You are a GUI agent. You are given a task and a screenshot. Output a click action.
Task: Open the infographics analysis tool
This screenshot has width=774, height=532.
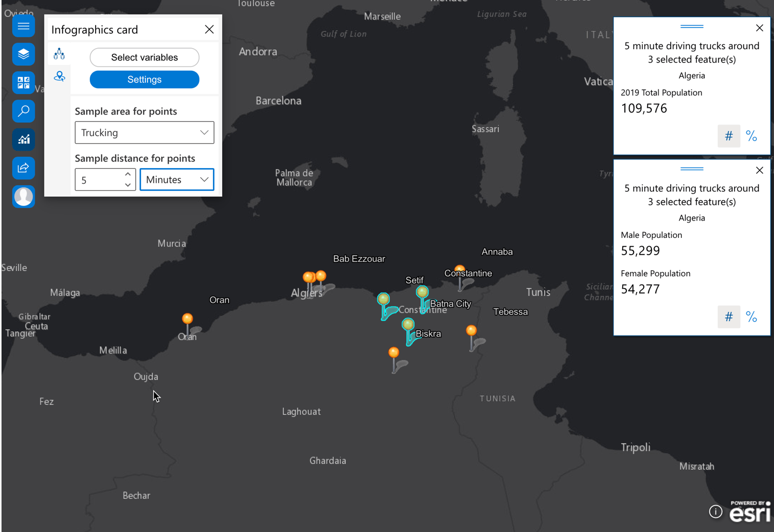[23, 139]
